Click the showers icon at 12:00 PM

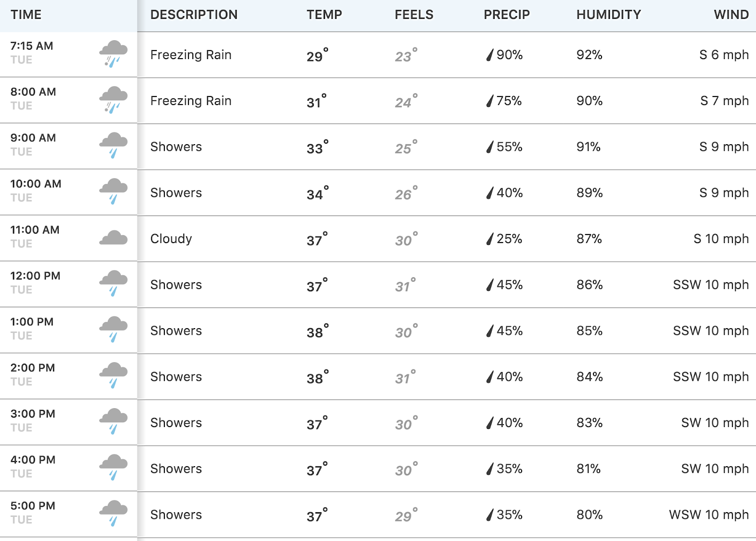113,284
